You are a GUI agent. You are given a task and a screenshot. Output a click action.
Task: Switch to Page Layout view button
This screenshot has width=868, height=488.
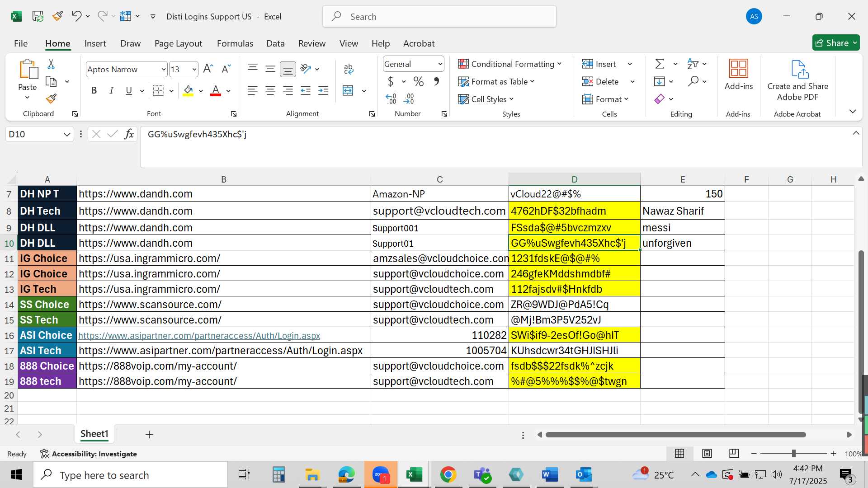pos(707,453)
